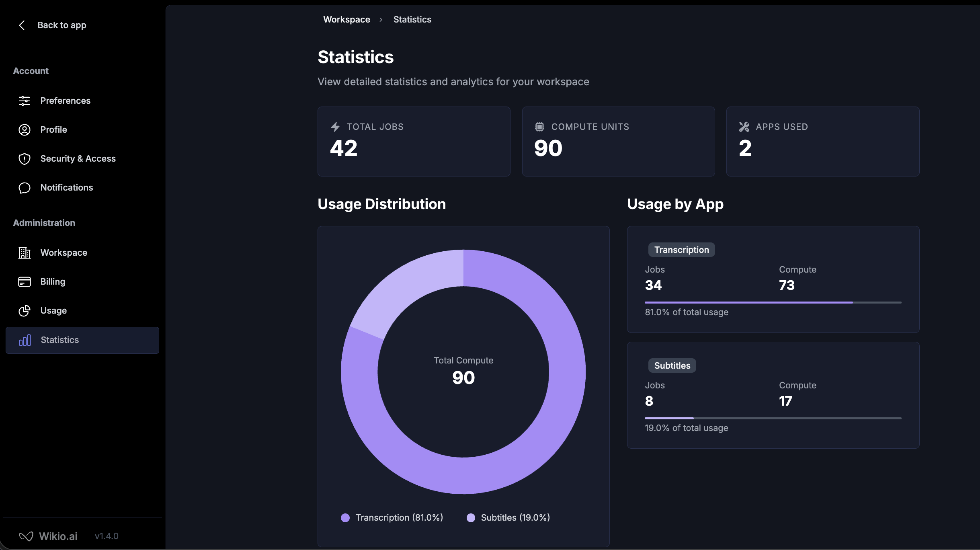Select Statistics in the sidebar

point(60,340)
